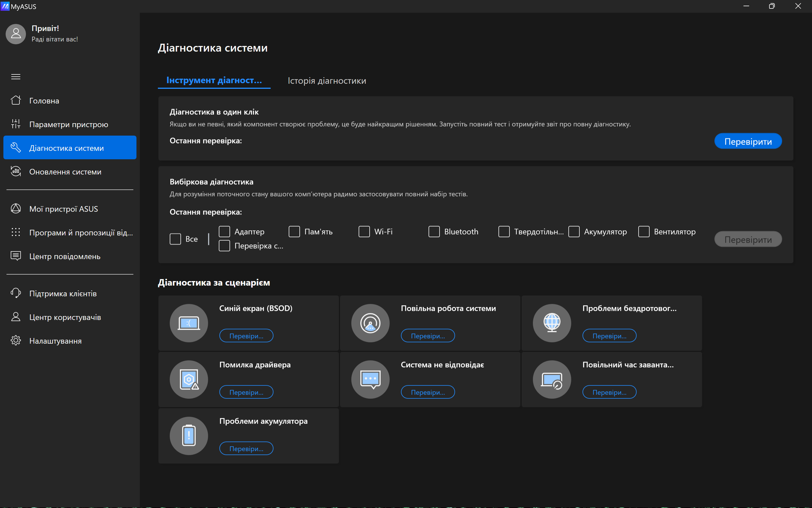Click the slow boot time laptop icon
The width and height of the screenshot is (812, 508).
[x=552, y=380]
